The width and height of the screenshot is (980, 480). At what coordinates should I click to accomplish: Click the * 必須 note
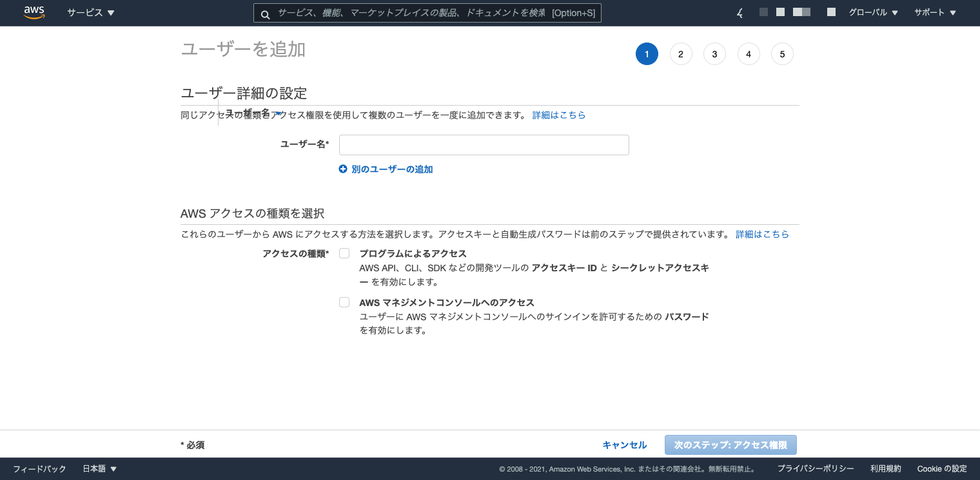(193, 445)
